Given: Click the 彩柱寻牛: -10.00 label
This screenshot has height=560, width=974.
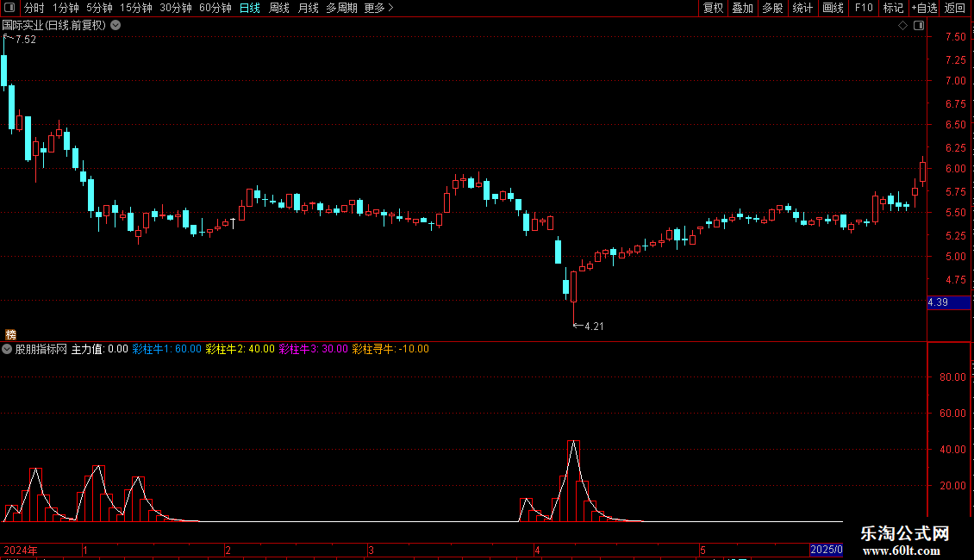Looking at the screenshot, I should tap(390, 349).
